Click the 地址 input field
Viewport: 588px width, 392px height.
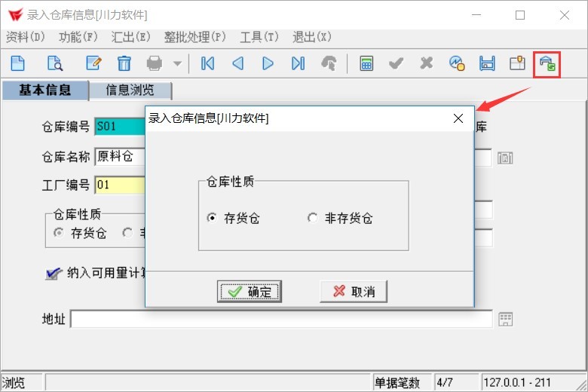280,320
